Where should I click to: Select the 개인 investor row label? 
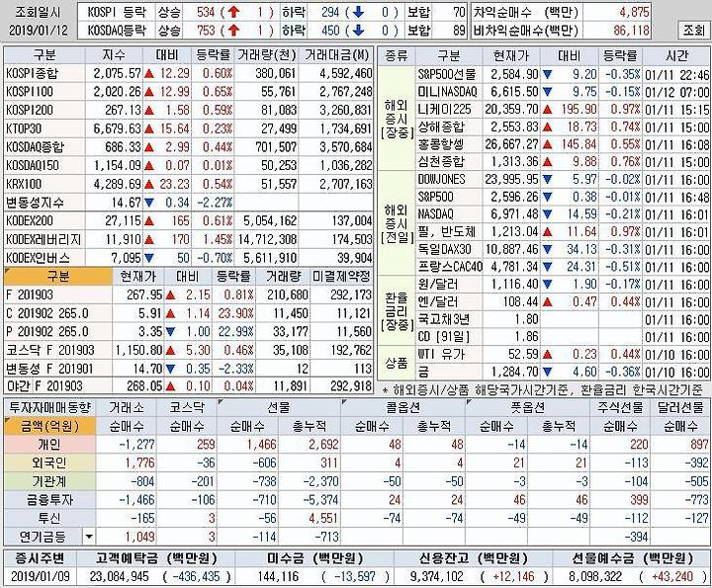(48, 445)
